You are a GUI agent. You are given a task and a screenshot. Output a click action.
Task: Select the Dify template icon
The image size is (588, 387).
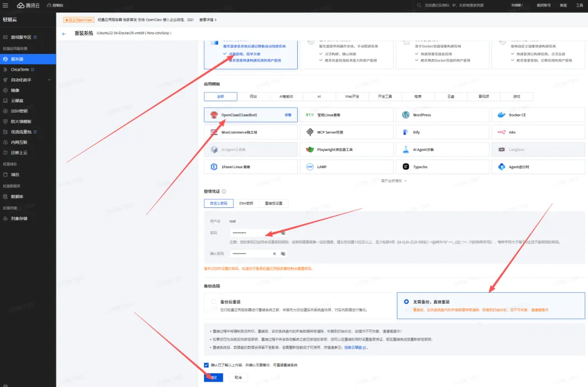pyautogui.click(x=406, y=132)
